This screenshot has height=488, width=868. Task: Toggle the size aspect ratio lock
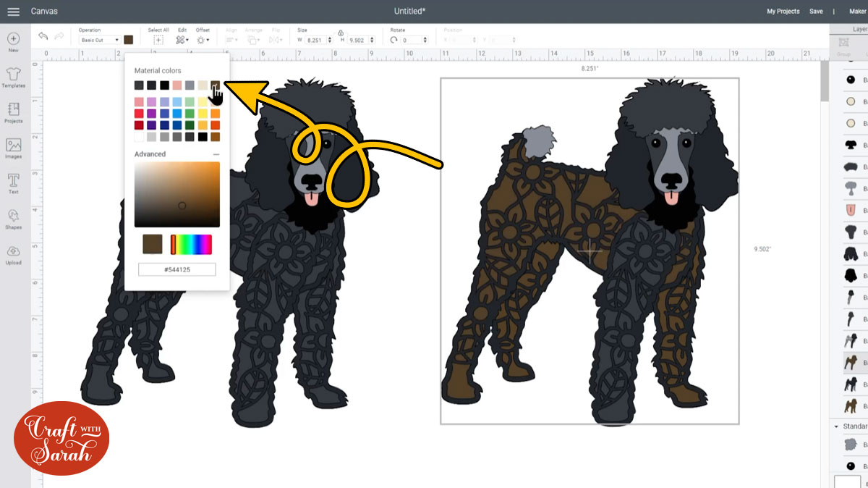coord(340,33)
